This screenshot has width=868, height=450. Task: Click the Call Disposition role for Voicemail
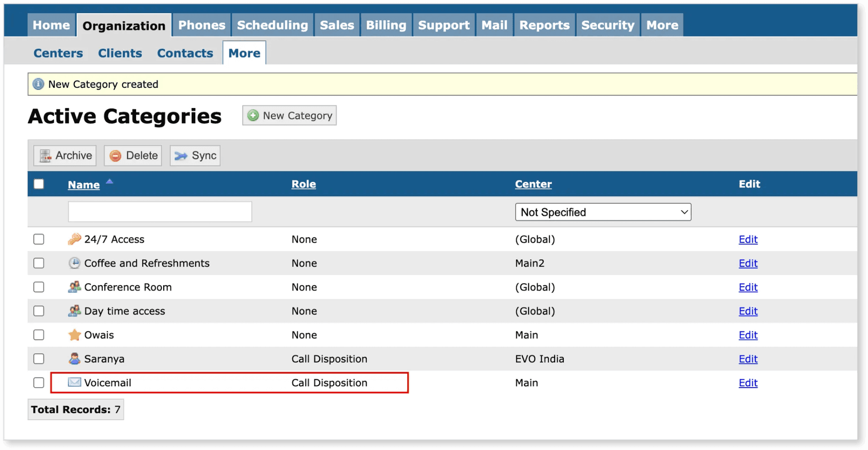coord(329,383)
